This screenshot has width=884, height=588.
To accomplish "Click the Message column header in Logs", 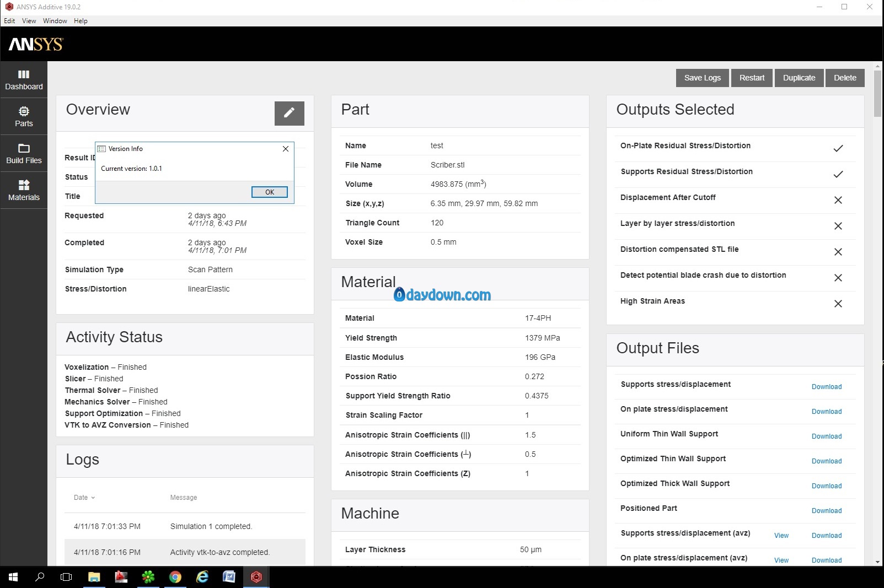I will tap(184, 498).
